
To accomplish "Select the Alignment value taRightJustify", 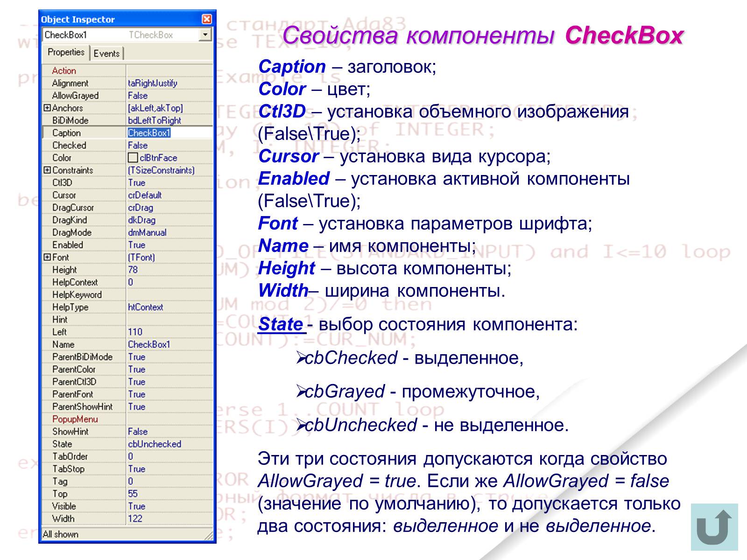I will coord(153,83).
